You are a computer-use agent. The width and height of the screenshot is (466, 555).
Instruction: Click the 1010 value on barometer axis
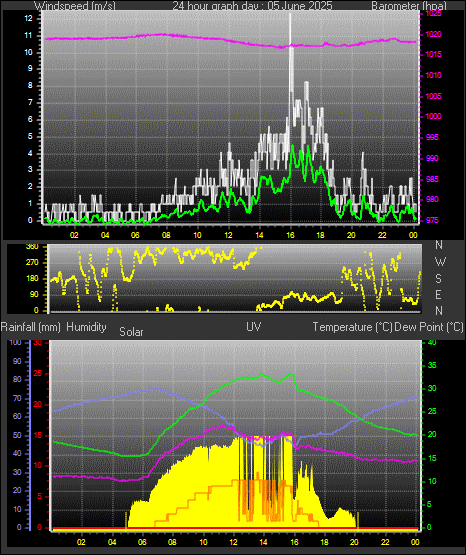pyautogui.click(x=433, y=75)
